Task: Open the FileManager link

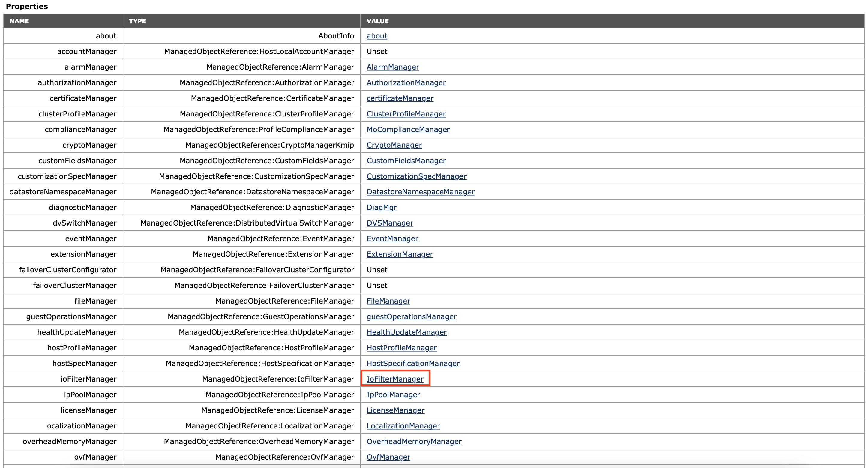Action: pyautogui.click(x=388, y=301)
